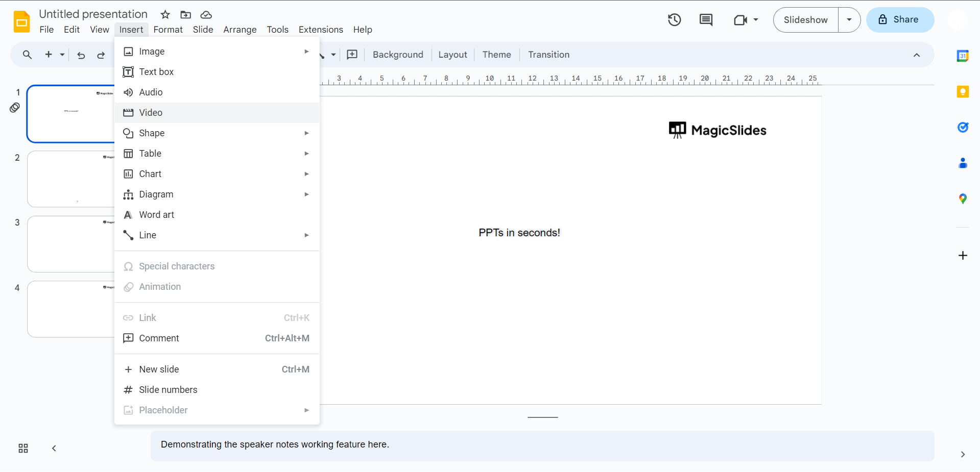Open Google Maps side panel icon

pyautogui.click(x=963, y=198)
